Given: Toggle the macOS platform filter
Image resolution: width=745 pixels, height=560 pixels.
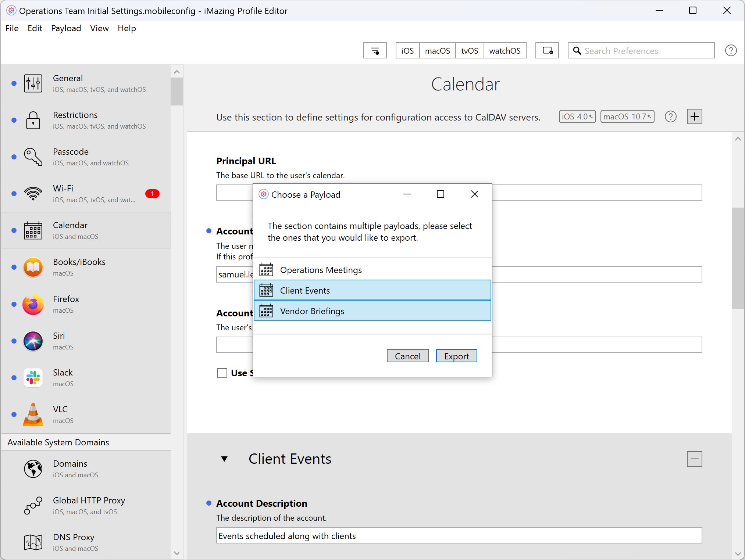Looking at the screenshot, I should 437,51.
